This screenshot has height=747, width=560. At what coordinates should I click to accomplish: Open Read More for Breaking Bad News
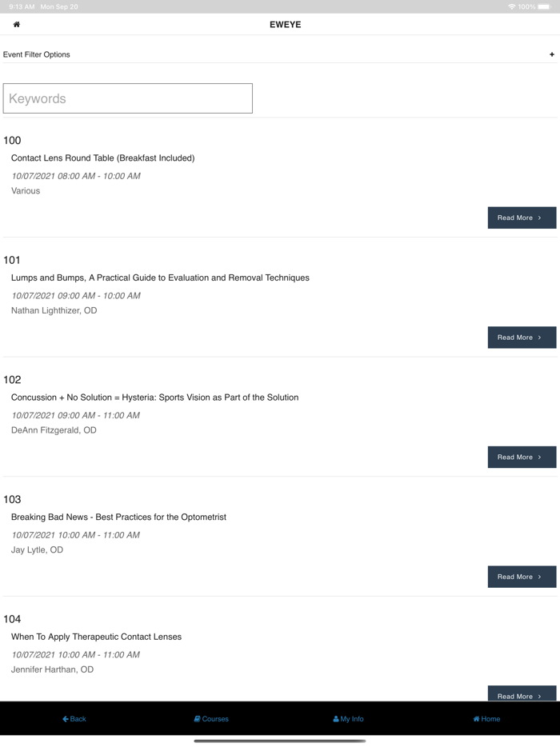[x=522, y=577]
